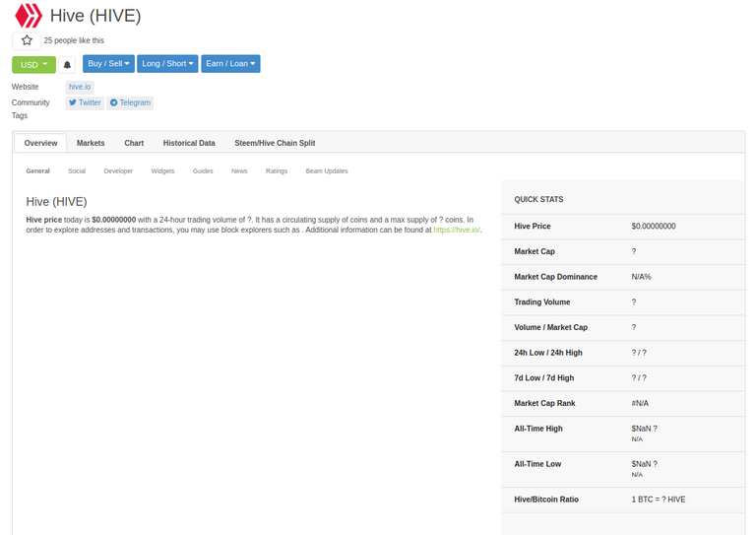Select the Beam Updates sub-tab

coord(327,170)
